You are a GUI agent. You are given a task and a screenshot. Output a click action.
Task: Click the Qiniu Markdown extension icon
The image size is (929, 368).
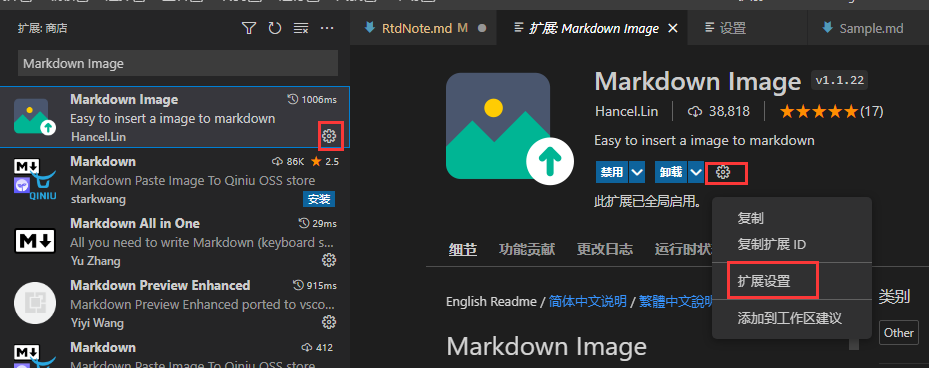[34, 178]
